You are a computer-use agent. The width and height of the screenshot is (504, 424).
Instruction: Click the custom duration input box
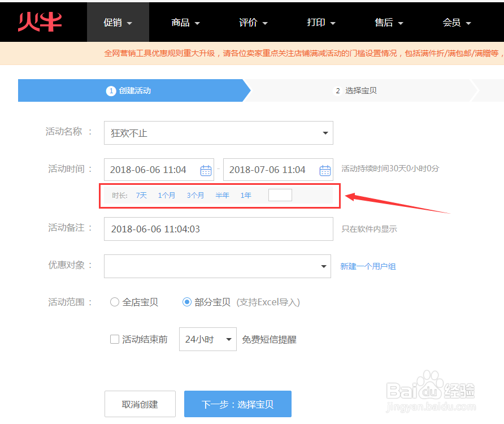[280, 195]
